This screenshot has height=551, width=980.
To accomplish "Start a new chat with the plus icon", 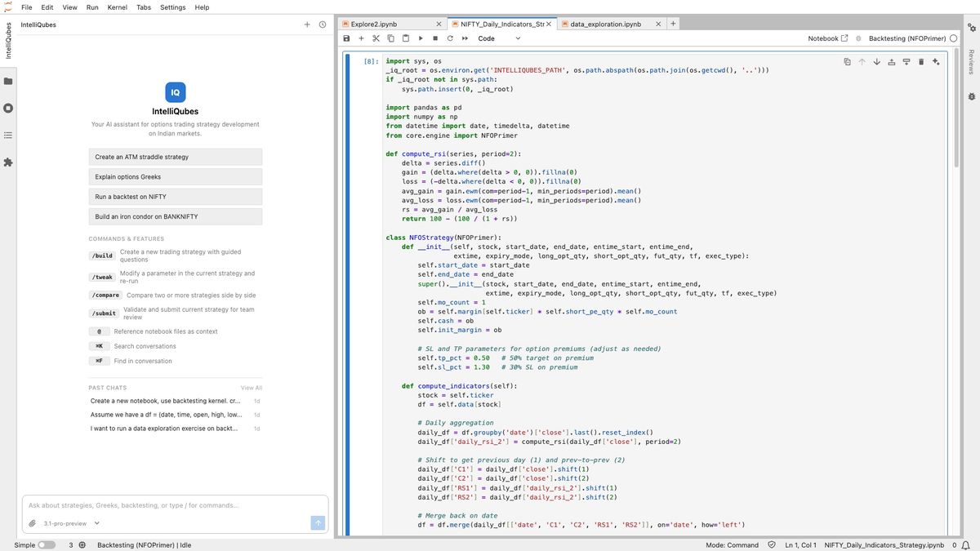I will pyautogui.click(x=307, y=24).
